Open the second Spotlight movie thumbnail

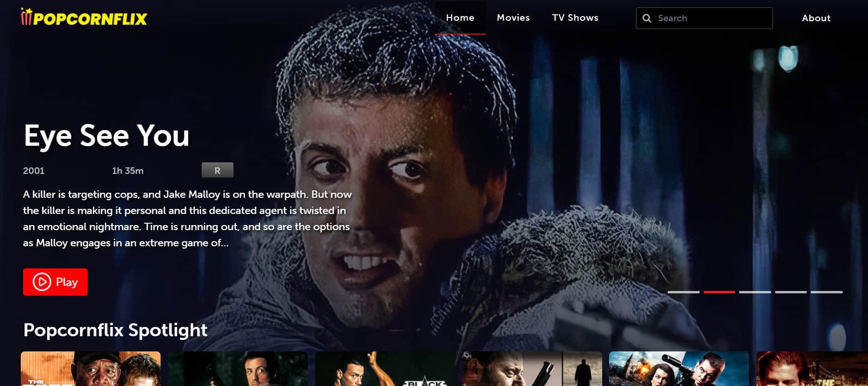(x=238, y=368)
